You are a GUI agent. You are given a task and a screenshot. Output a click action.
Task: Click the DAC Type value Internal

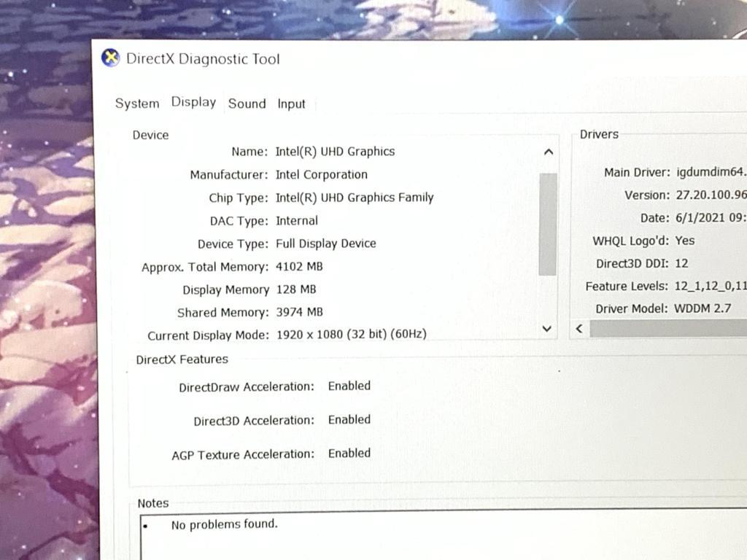[297, 220]
